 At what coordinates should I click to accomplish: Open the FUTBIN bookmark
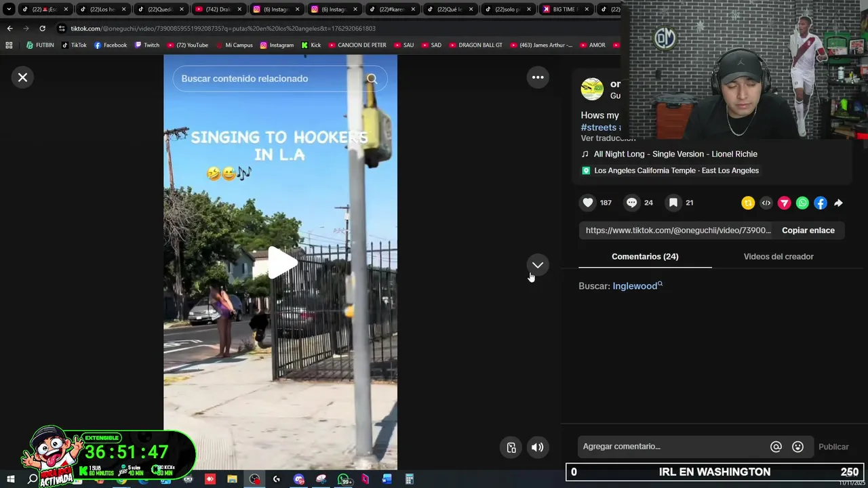tap(40, 45)
